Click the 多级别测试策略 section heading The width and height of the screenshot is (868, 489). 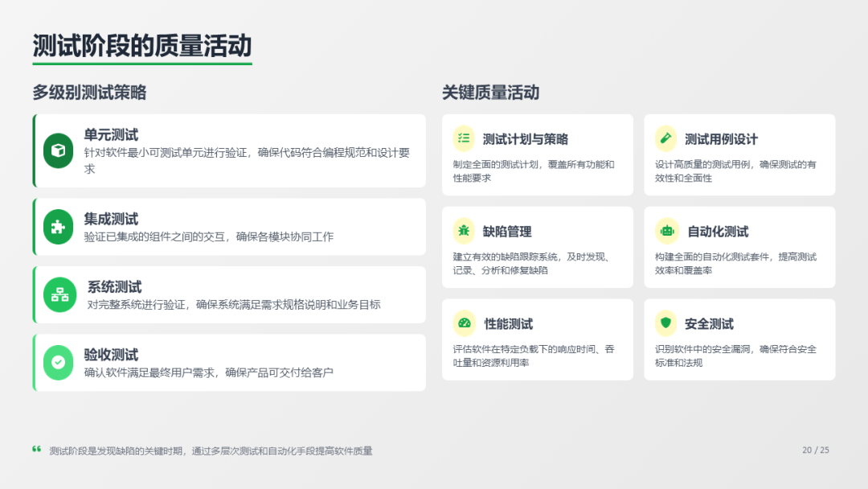(89, 92)
